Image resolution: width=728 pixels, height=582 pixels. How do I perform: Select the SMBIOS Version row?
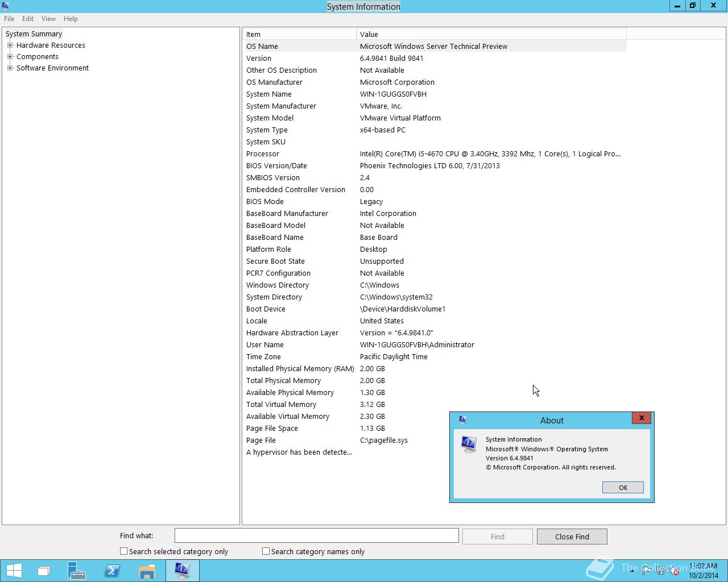tap(435, 178)
